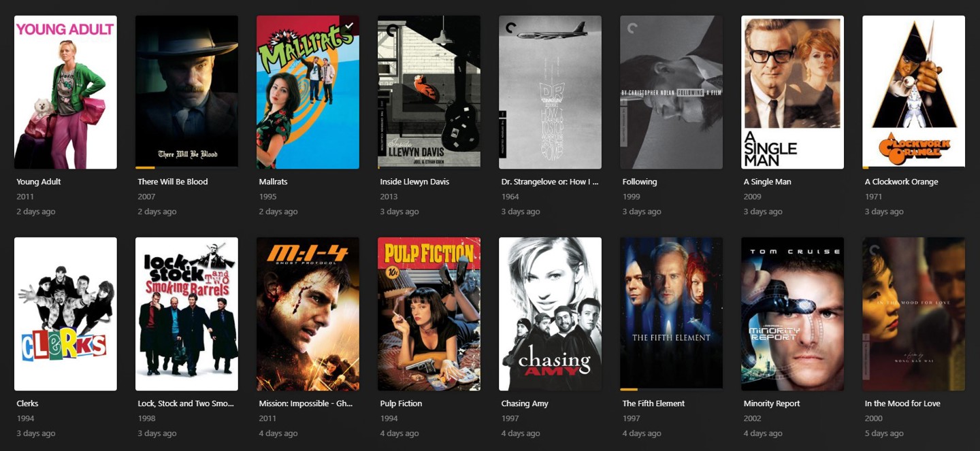This screenshot has width=980, height=451.
Task: Open the Pulp Fiction poster
Action: pyautogui.click(x=429, y=314)
